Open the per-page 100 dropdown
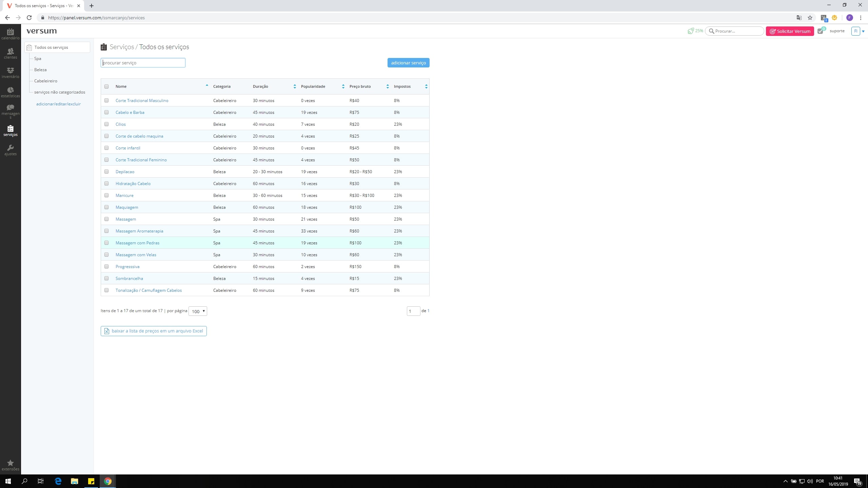 coord(198,311)
